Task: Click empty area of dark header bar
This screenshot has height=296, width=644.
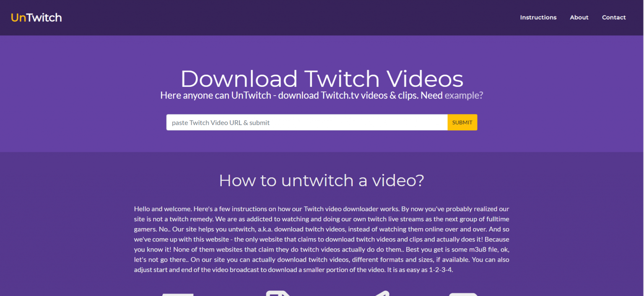Action: pos(293,18)
